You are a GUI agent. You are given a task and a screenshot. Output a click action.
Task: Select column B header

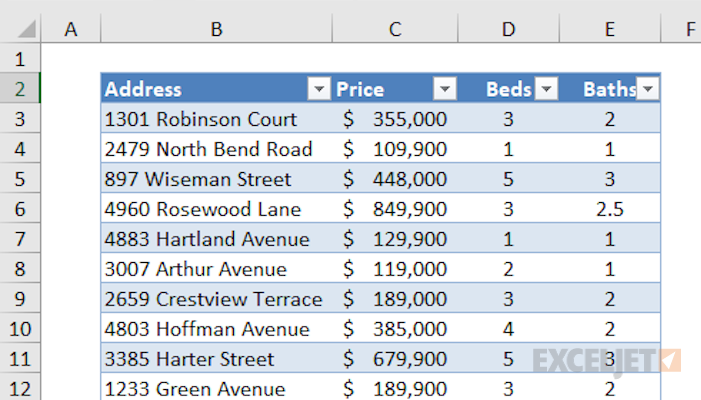pyautogui.click(x=215, y=30)
